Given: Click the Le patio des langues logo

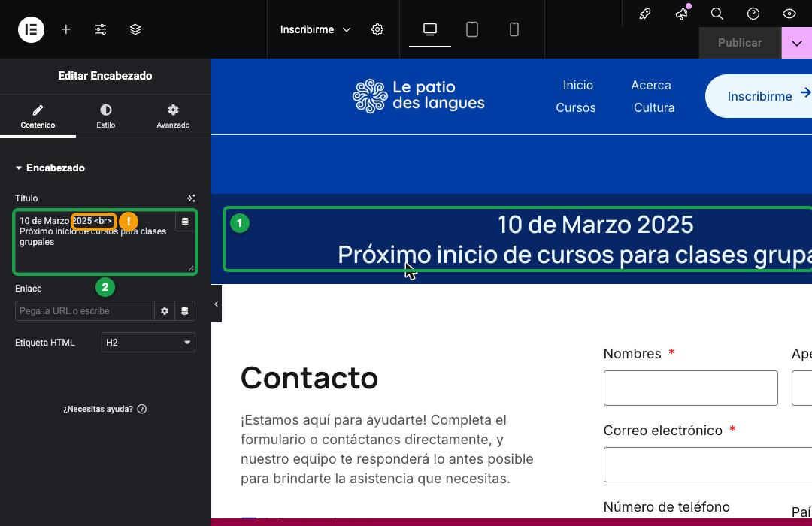Looking at the screenshot, I should click(419, 95).
